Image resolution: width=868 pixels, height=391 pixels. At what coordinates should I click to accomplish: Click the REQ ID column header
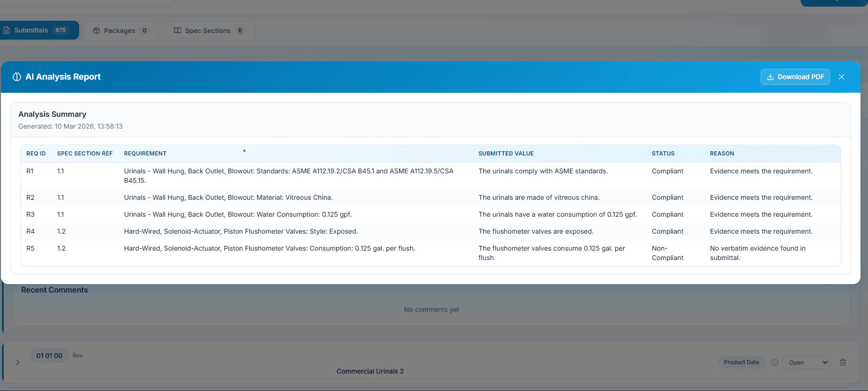[x=36, y=154]
